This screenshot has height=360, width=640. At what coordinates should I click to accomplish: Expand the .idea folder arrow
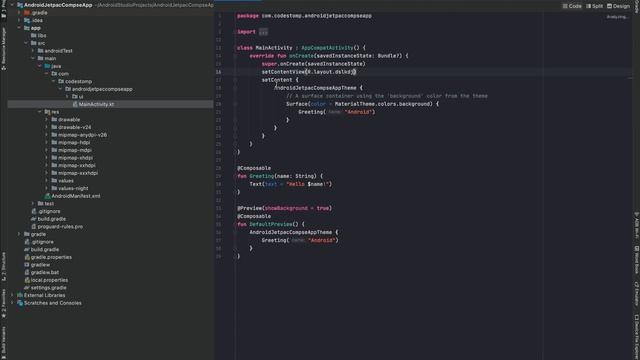[19, 20]
